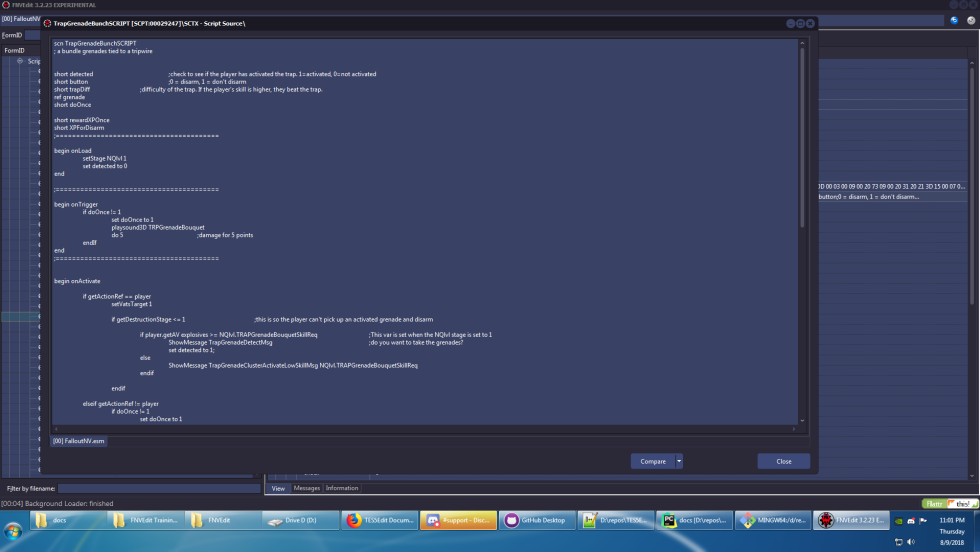Screen dimensions: 980x552
Task: Click the script viewer scroll-down arrow
Action: click(802, 421)
